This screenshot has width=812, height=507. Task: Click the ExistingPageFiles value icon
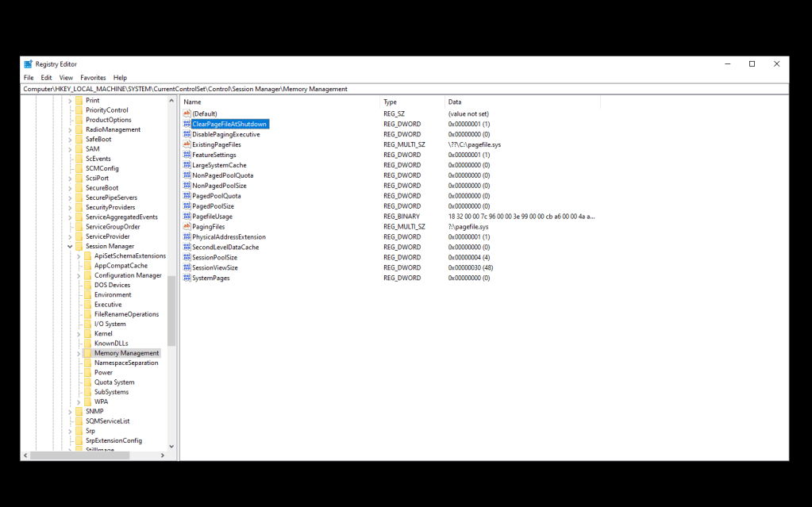pyautogui.click(x=187, y=145)
